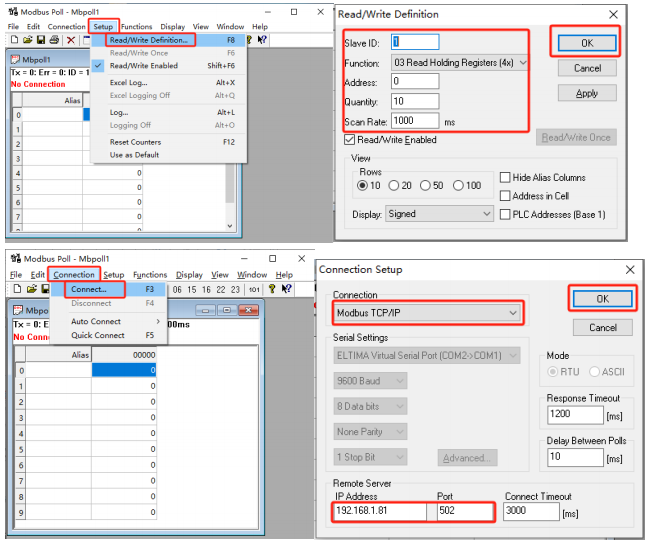The image size is (652, 545).
Task: Toggle Read/Write Enabled checkbox in definition dialog
Action: (350, 140)
